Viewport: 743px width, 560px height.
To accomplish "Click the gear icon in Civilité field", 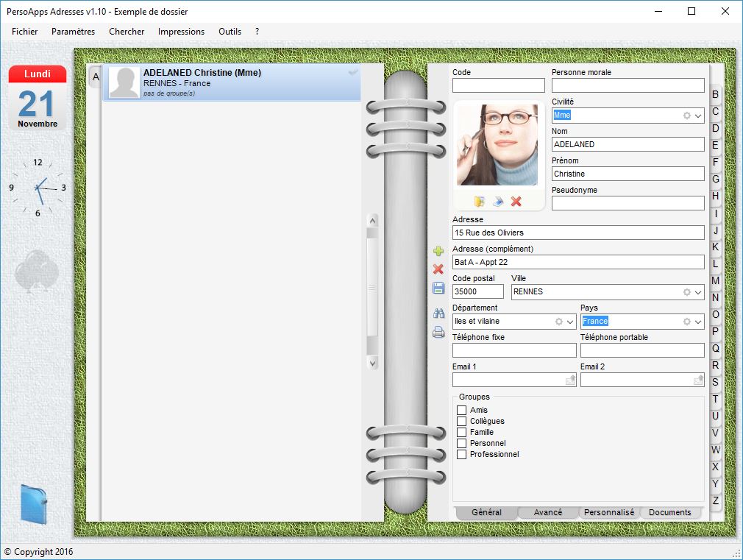I will pos(686,116).
